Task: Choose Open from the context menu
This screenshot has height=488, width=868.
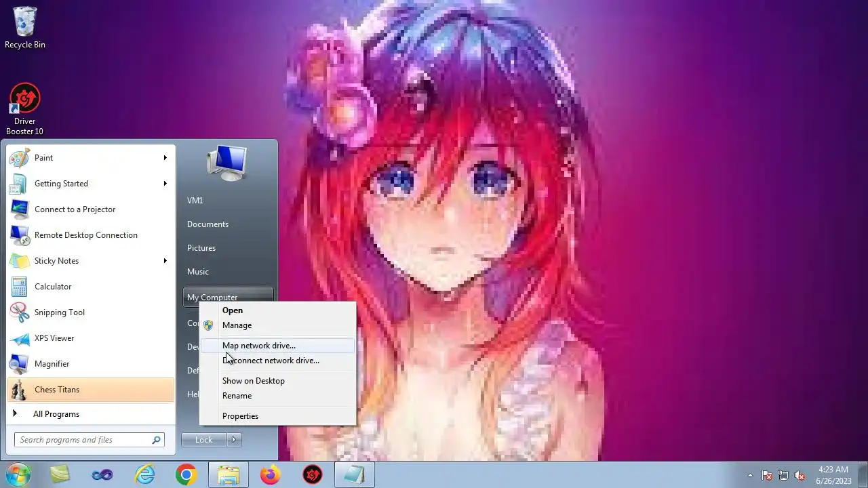Action: (278, 310)
